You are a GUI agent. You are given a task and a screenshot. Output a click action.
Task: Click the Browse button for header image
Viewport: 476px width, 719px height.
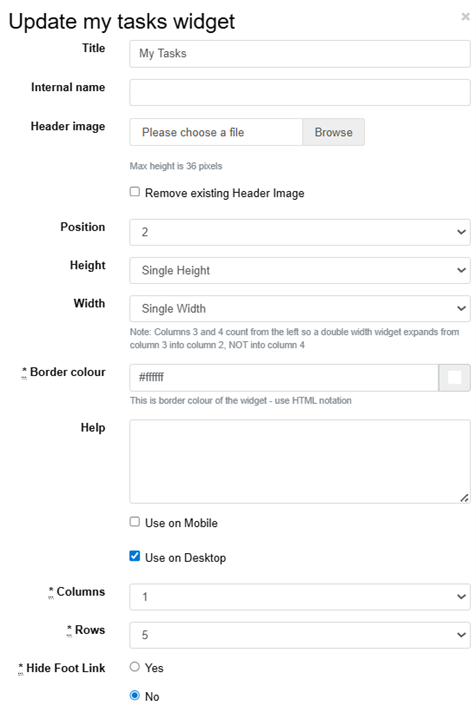pyautogui.click(x=333, y=132)
